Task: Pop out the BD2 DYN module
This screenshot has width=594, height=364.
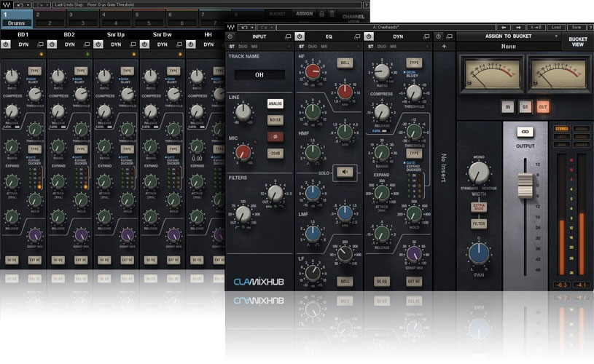Action: (x=88, y=44)
